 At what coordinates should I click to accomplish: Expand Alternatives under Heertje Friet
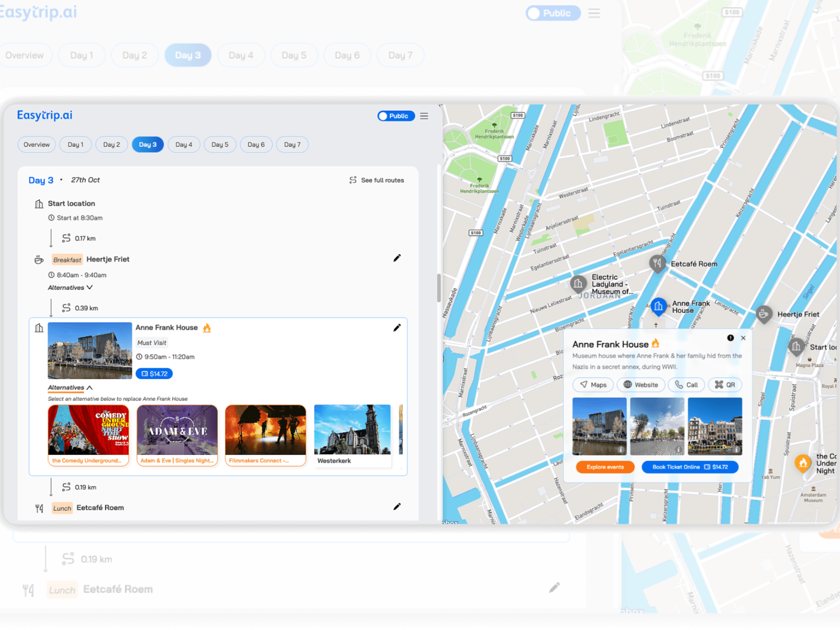70,288
